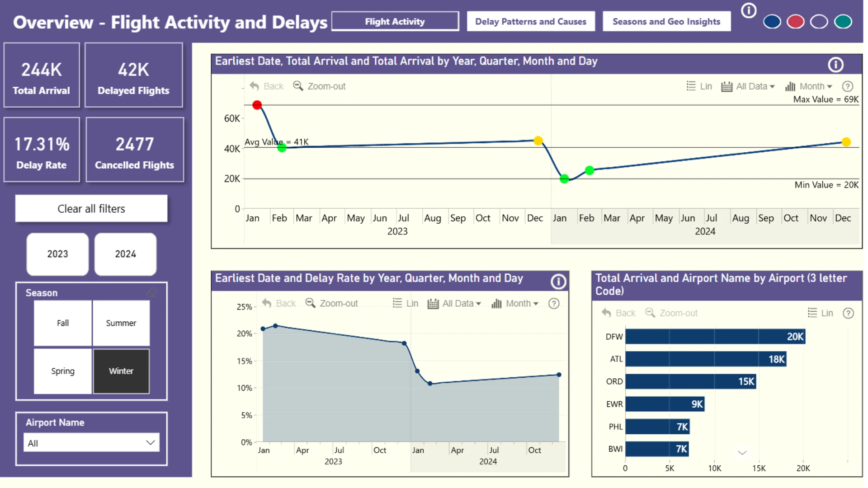Click the PHL bar showing 7K
Image resolution: width=868 pixels, height=488 pixels.
coord(658,427)
